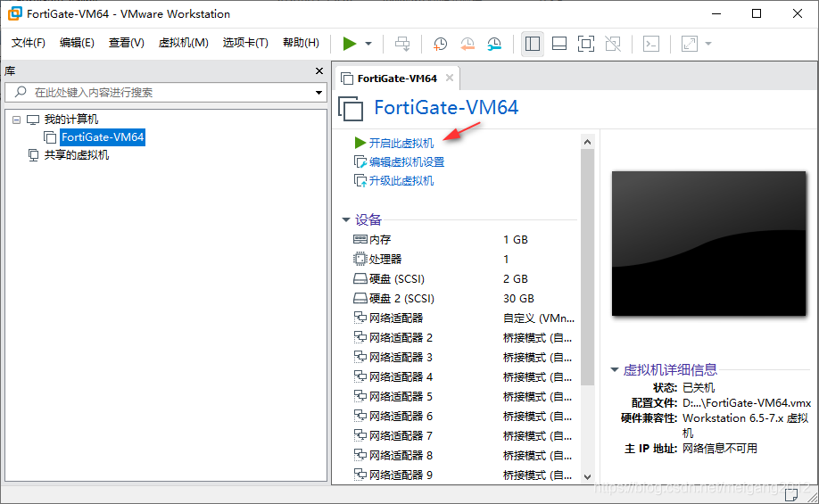This screenshot has width=819, height=504.
Task: Select 网络适配器 3 device row
Action: coord(465,357)
